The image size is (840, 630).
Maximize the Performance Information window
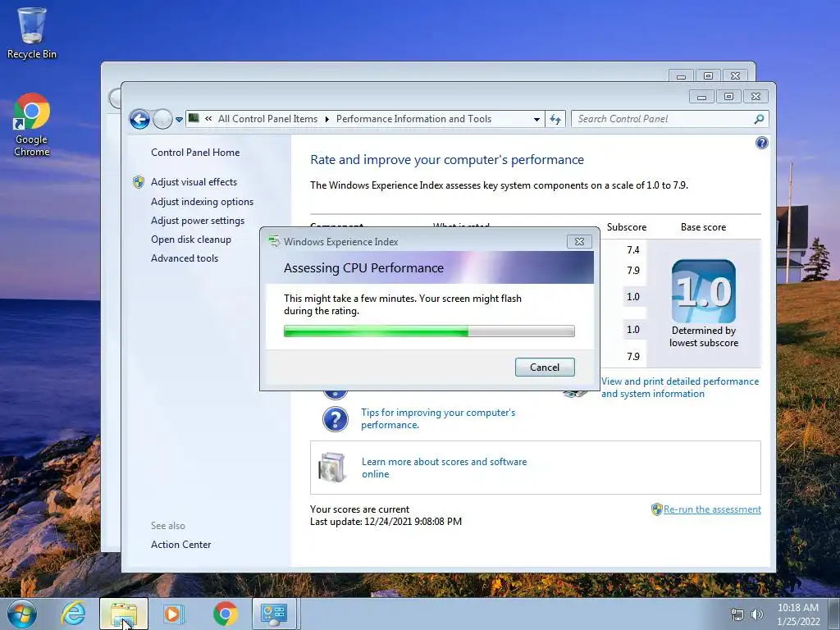click(x=728, y=97)
